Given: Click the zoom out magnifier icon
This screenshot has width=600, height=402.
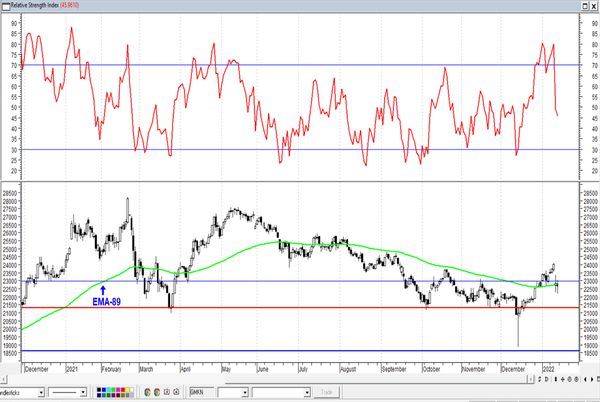Looking at the screenshot, I should [x=576, y=379].
